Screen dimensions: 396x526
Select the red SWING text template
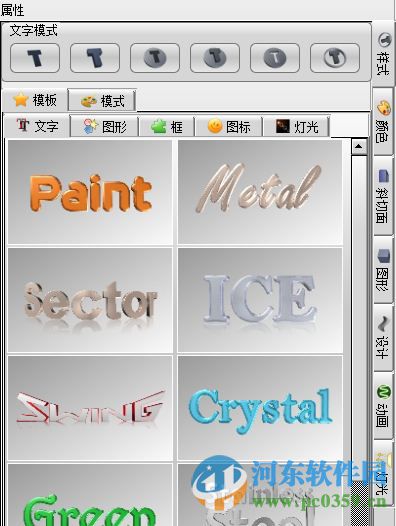point(90,408)
